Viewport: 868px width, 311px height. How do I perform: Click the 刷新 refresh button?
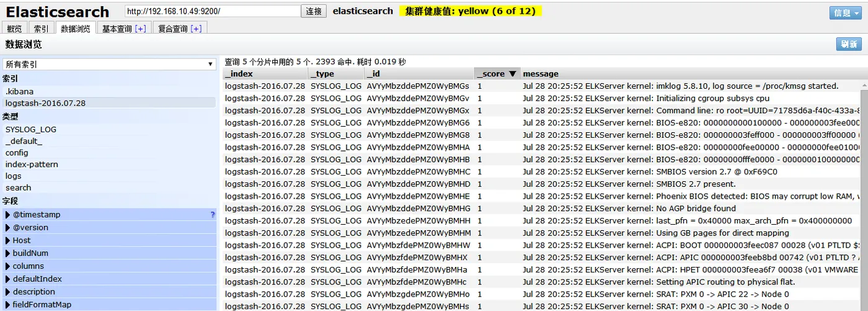pyautogui.click(x=849, y=44)
